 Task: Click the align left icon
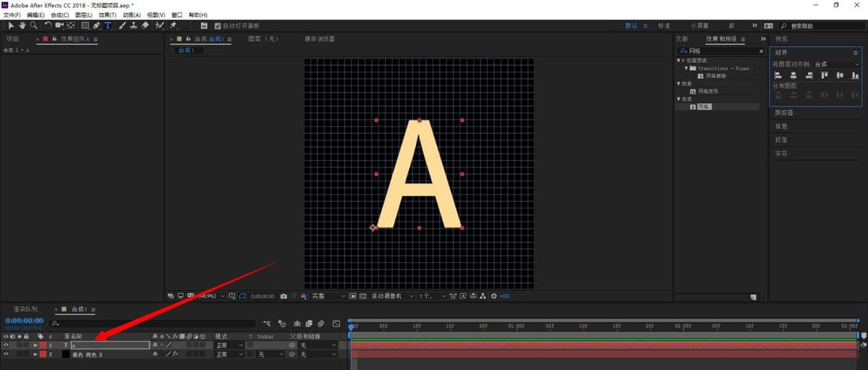(778, 75)
